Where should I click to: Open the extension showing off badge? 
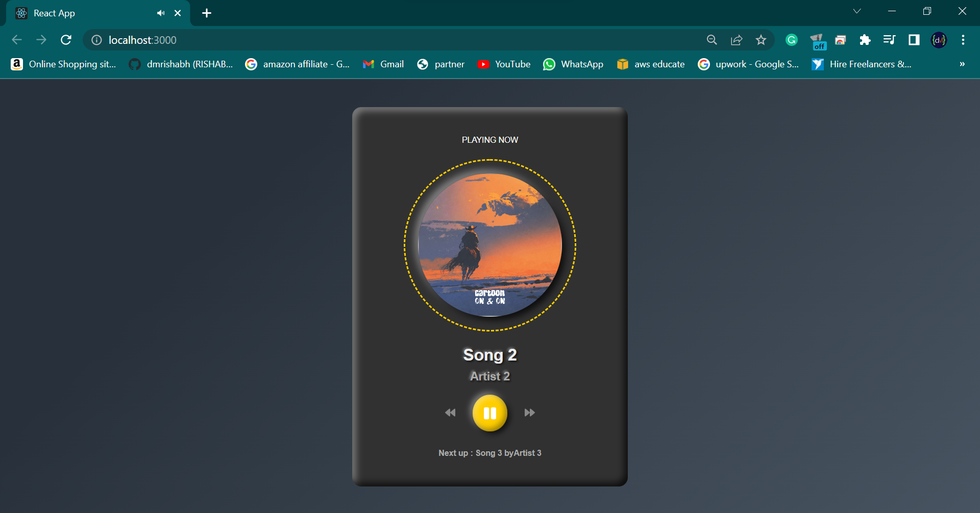pyautogui.click(x=818, y=41)
